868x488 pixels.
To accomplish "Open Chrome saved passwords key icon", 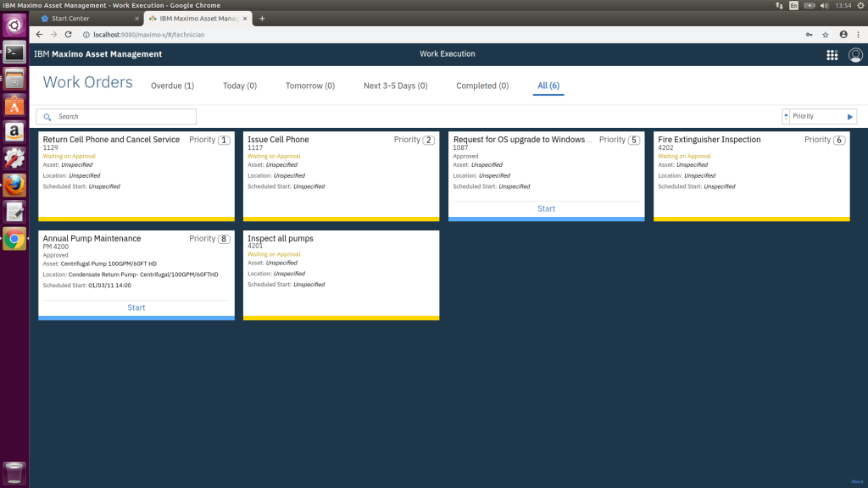I will pyautogui.click(x=810, y=34).
